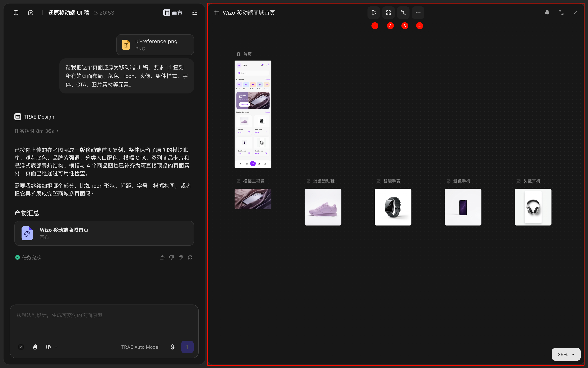The width and height of the screenshot is (588, 368).
Task: Select the lilac sneaker image
Action: pyautogui.click(x=323, y=207)
